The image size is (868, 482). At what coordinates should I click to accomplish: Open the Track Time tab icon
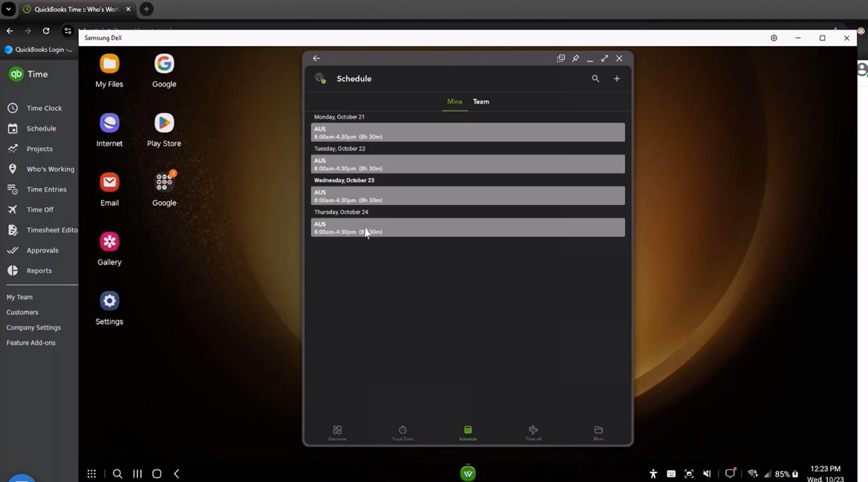click(402, 432)
